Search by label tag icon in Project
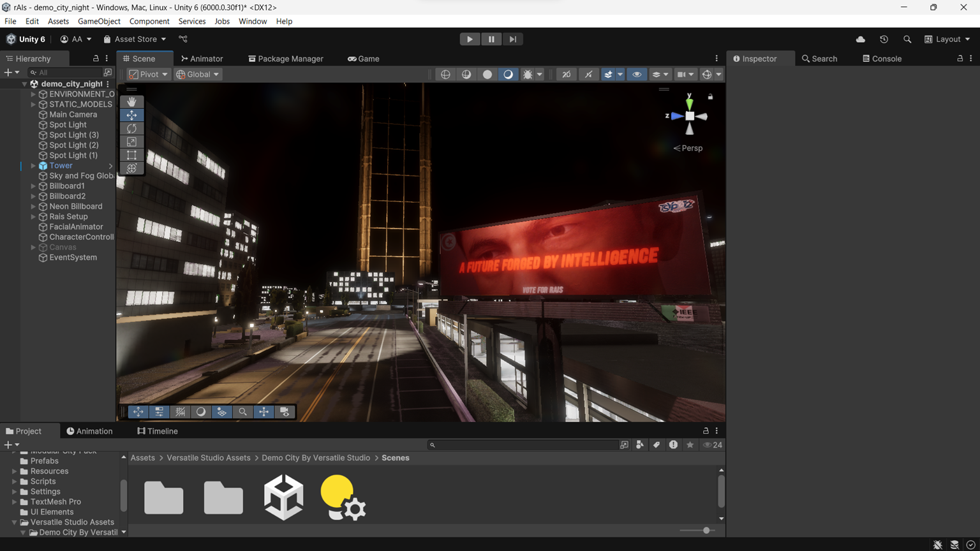This screenshot has width=980, height=551. click(657, 445)
